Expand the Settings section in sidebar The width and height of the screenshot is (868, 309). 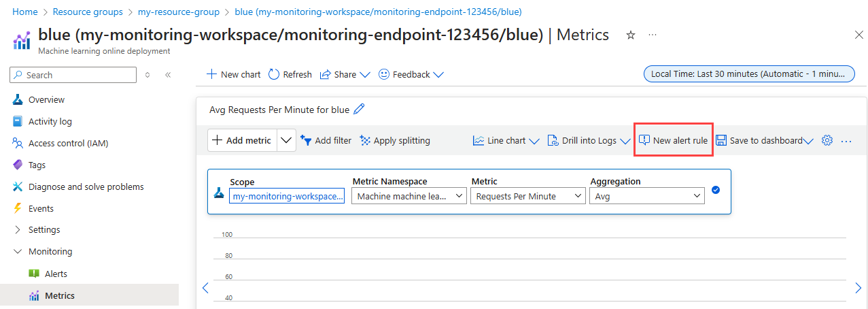coord(18,230)
